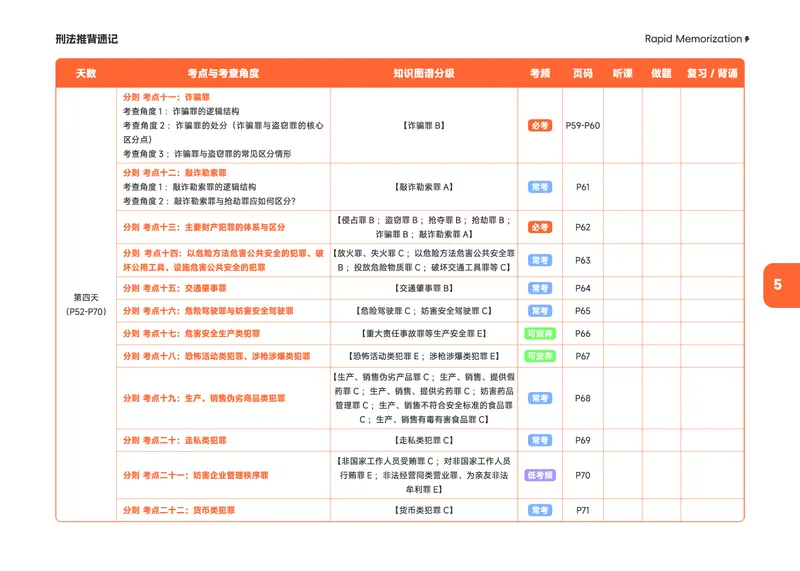Click the P62 page cell
Image resolution: width=800 pixels, height=571 pixels.
coord(583,227)
